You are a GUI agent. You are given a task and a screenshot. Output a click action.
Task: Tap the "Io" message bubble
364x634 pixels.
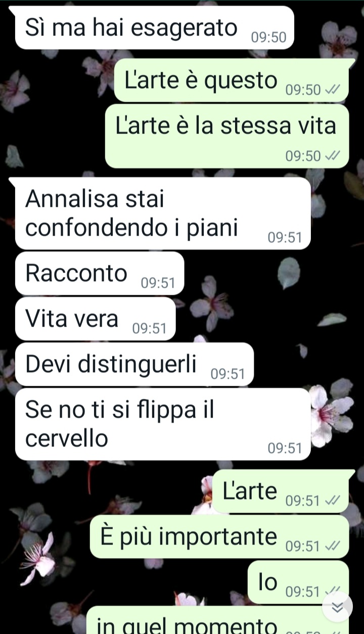[298, 582]
